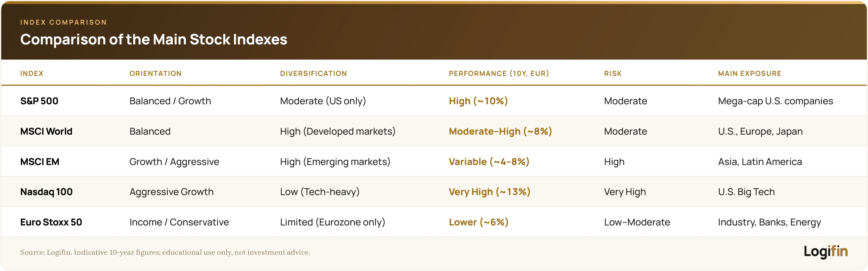Click 'Variable (~4-8%)' performance value

(489, 162)
